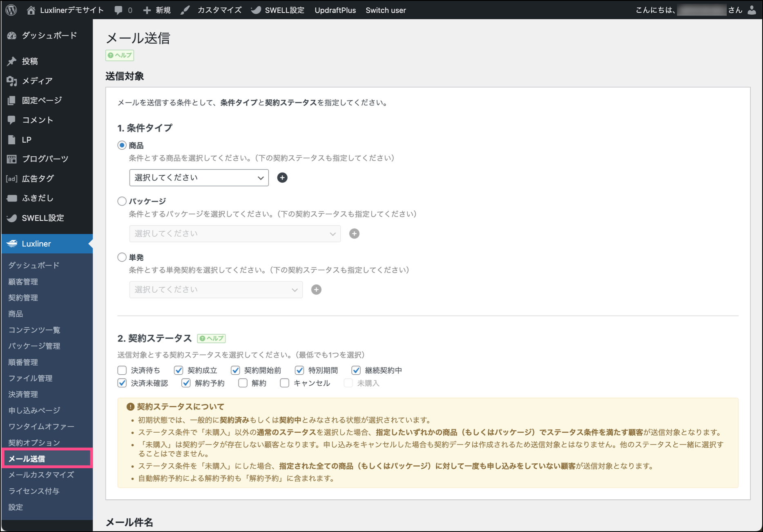Uncheck the 継続契約中 checkbox
This screenshot has width=763, height=532.
tap(356, 370)
